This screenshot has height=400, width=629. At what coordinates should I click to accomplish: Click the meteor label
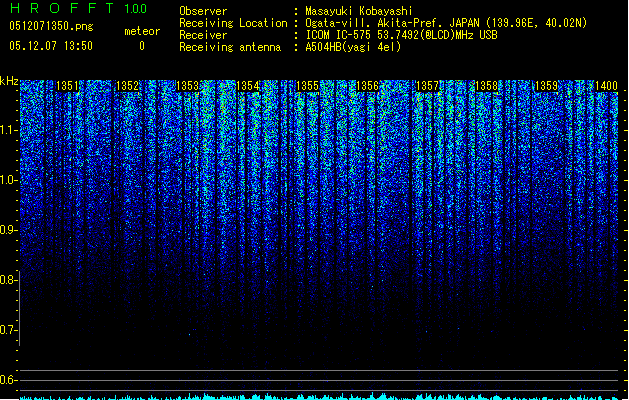click(142, 31)
